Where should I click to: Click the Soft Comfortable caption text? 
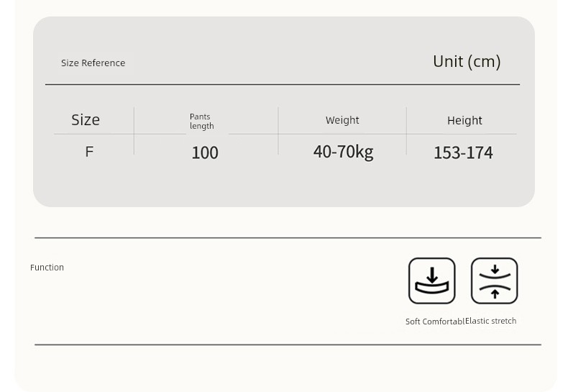(435, 322)
